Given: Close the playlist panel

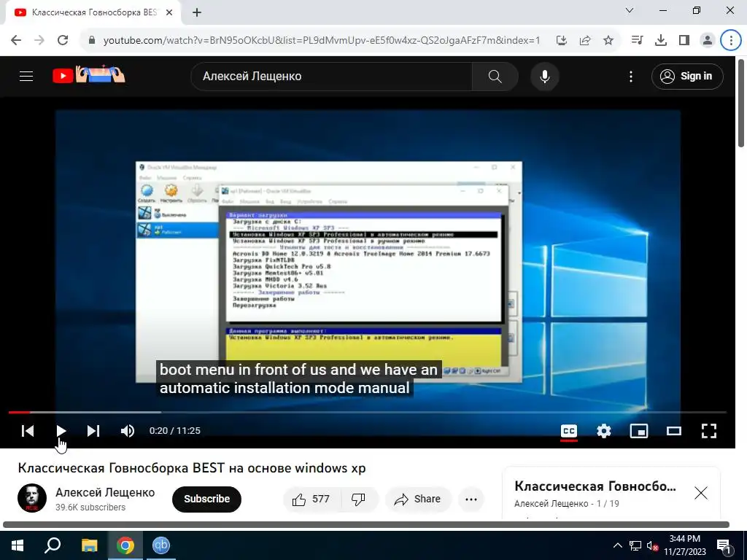Looking at the screenshot, I should (701, 493).
